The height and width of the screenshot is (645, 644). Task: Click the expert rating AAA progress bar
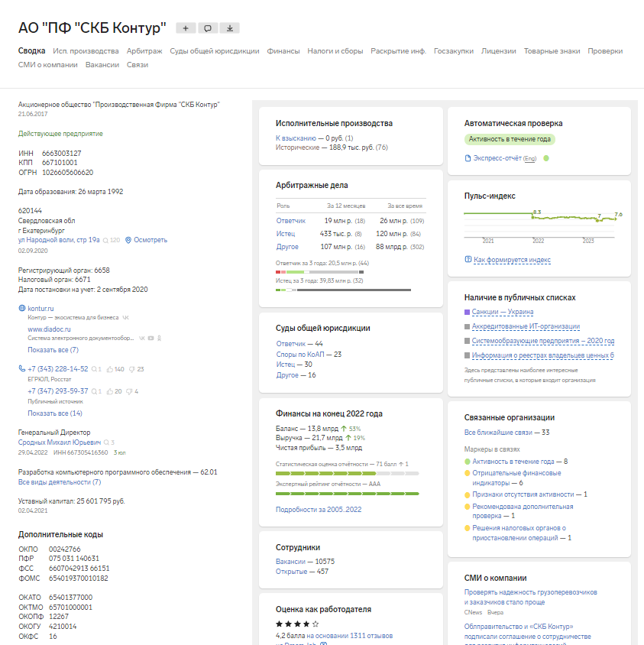(x=347, y=494)
